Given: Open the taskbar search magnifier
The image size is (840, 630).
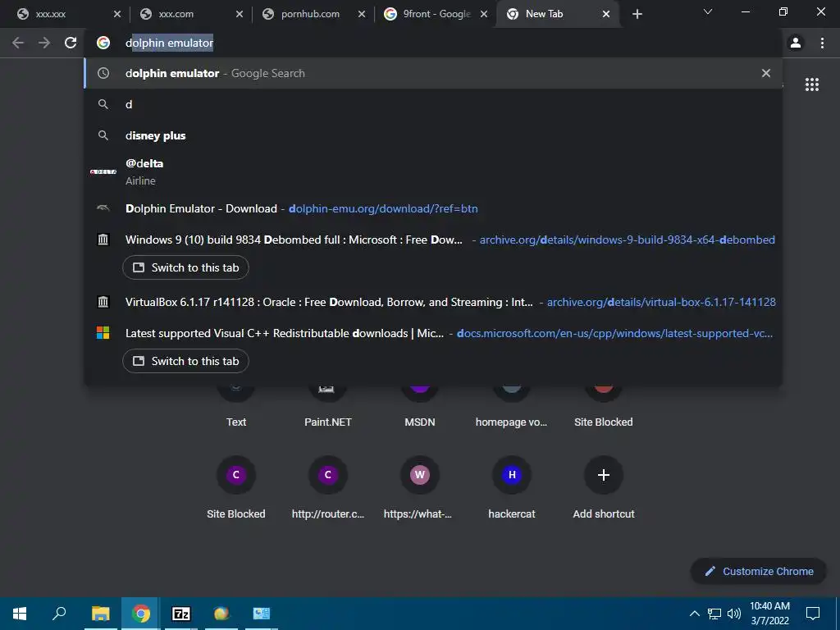Looking at the screenshot, I should 59,614.
